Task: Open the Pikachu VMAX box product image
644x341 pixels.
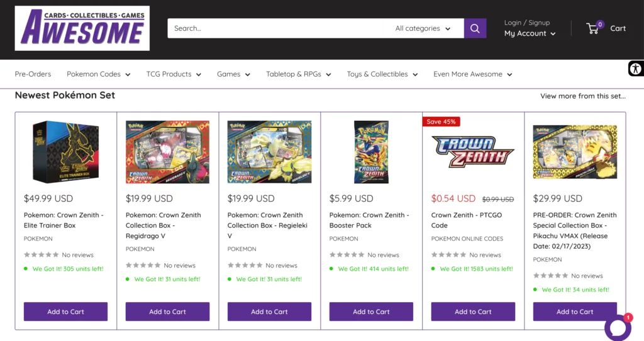Action: click(x=575, y=152)
